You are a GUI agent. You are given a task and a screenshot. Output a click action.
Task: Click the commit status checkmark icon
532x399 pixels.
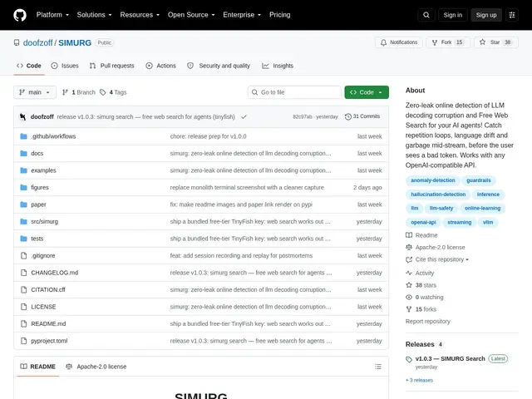(x=244, y=116)
